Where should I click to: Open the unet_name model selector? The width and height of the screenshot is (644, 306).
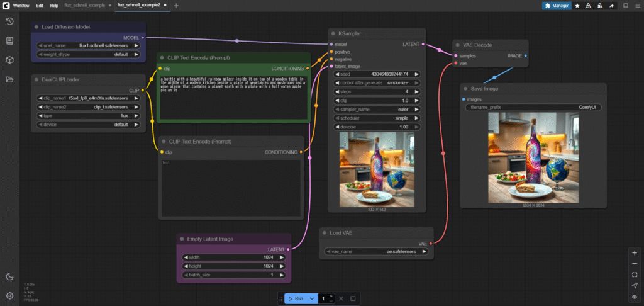tap(88, 46)
